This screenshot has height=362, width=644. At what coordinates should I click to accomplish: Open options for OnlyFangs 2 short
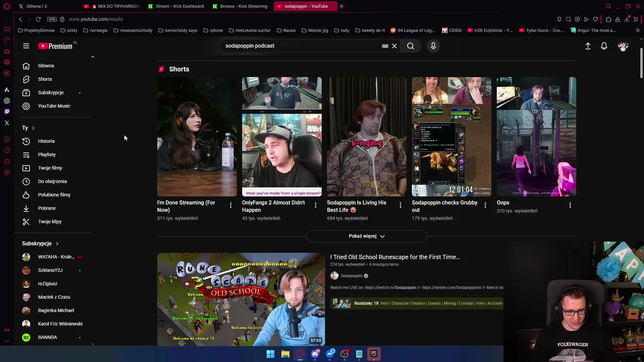pos(315,205)
